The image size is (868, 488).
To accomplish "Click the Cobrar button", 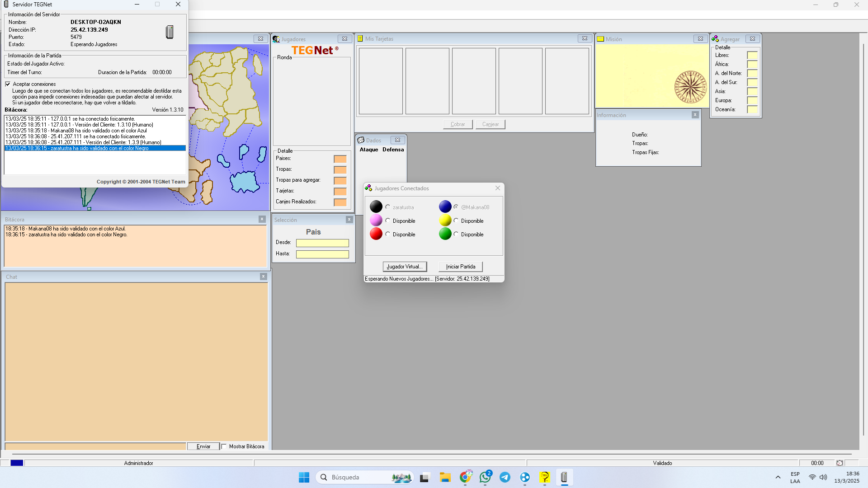I will pos(458,124).
